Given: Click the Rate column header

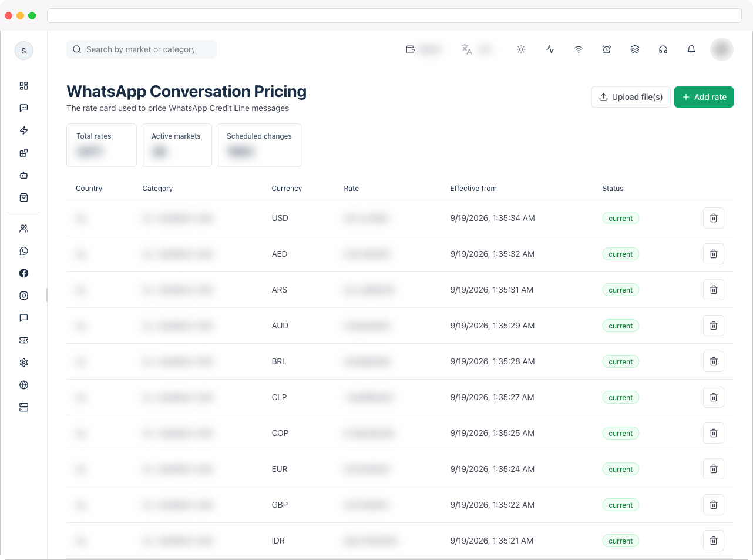Looking at the screenshot, I should coord(351,189).
